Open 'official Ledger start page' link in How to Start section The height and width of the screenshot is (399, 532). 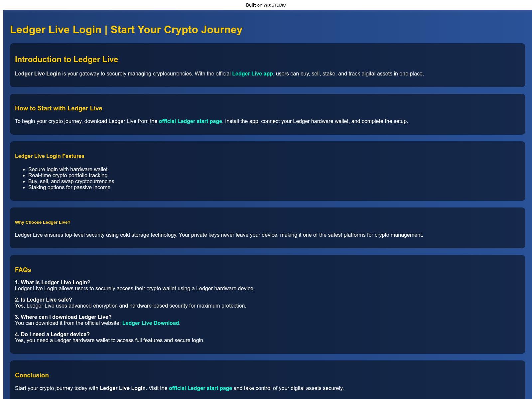click(190, 121)
